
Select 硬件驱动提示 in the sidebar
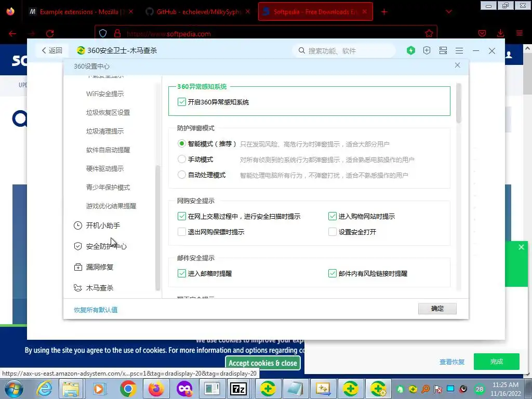(x=105, y=168)
